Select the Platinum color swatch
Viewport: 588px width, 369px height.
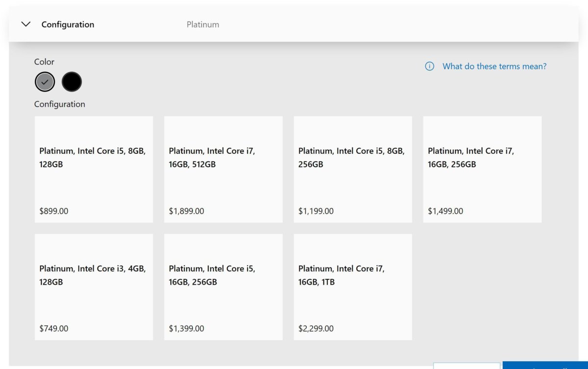(x=45, y=82)
